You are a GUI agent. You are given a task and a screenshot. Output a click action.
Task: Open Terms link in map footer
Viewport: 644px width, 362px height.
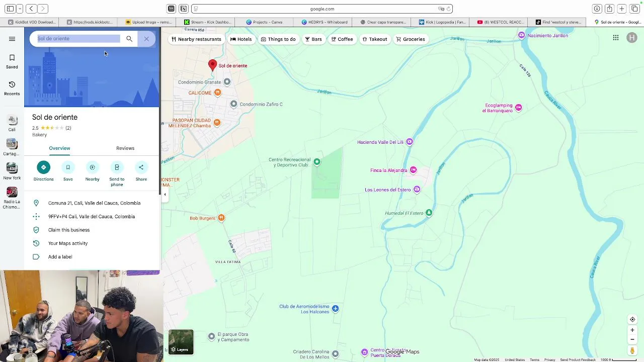(534, 359)
